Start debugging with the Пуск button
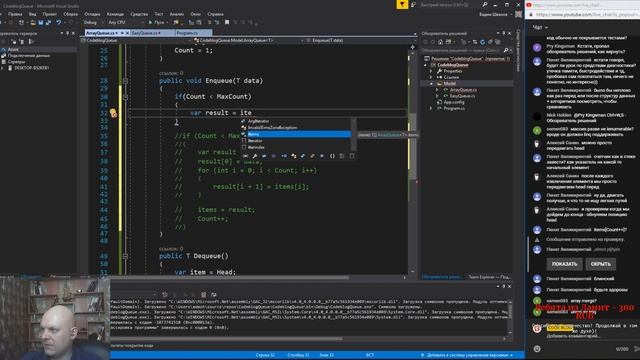 pyautogui.click(x=156, y=22)
